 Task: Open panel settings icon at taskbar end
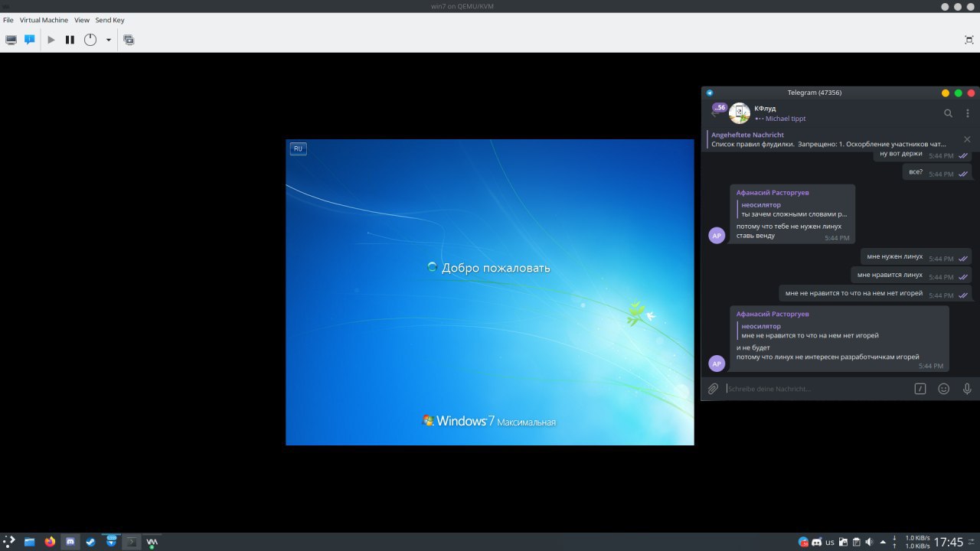[972, 542]
